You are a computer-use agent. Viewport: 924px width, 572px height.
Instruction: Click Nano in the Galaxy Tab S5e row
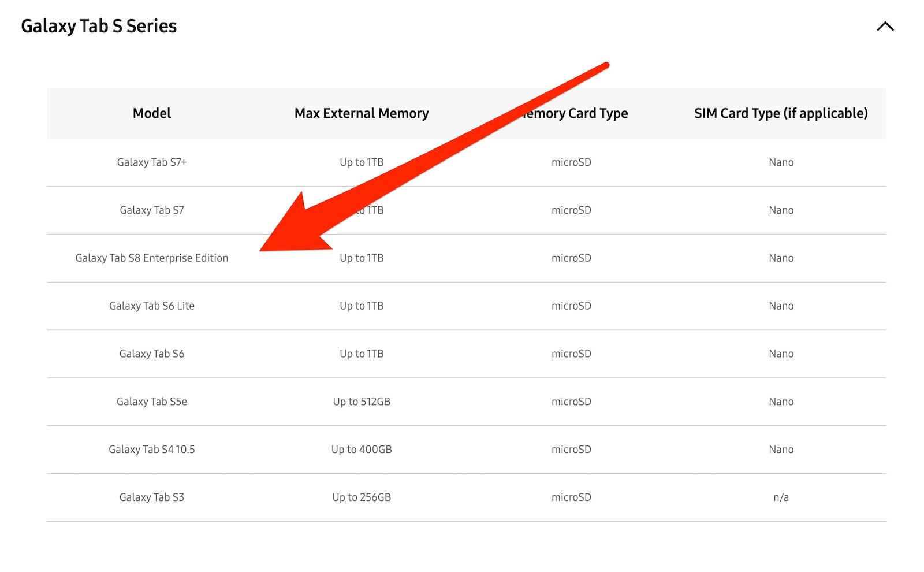(x=781, y=402)
